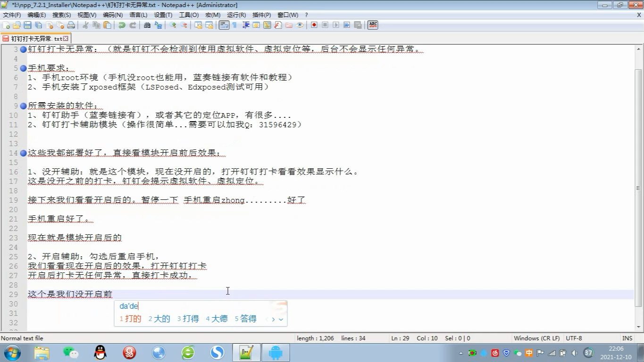The width and height of the screenshot is (644, 362).
Task: Toggle Word wrap in the toolbar
Action: pyautogui.click(x=224, y=25)
